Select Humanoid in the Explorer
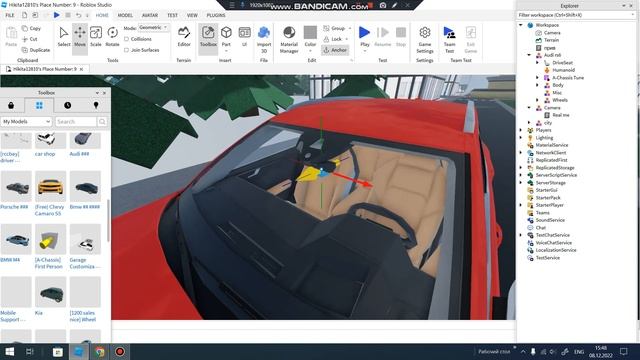Screen dimensions: 640x360 pos(563,70)
